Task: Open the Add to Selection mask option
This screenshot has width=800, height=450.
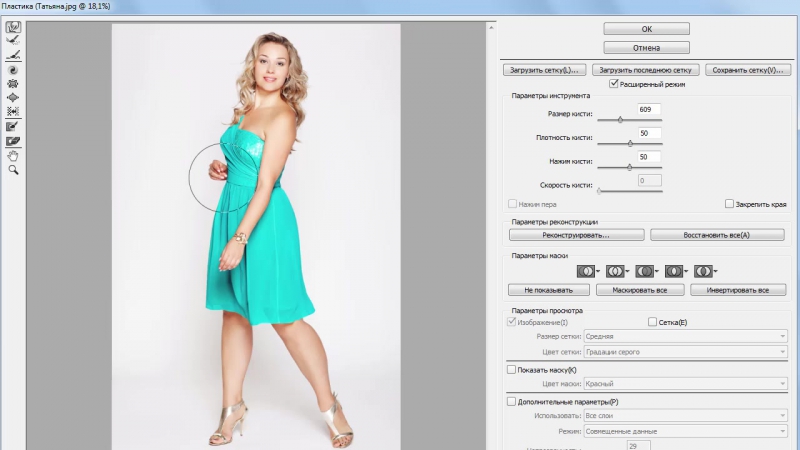Action: pyautogui.click(x=617, y=271)
